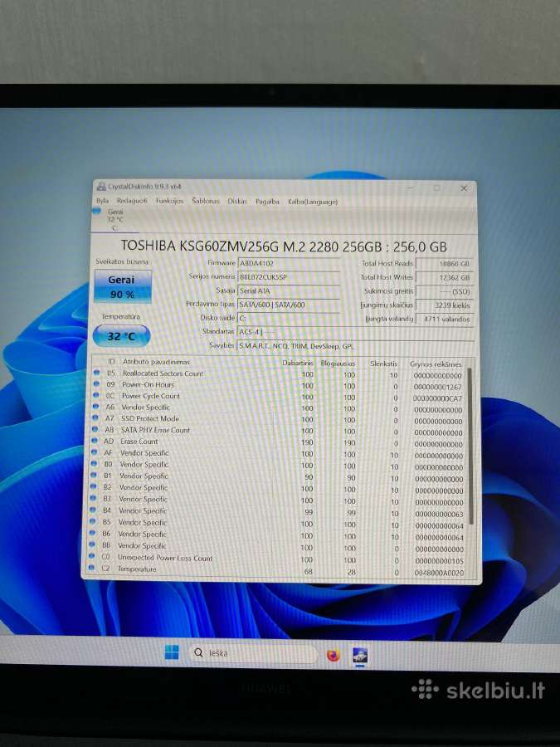Screen dimensions: 560x747
Task: Select the SSD Protect Mode row
Action: (279, 420)
